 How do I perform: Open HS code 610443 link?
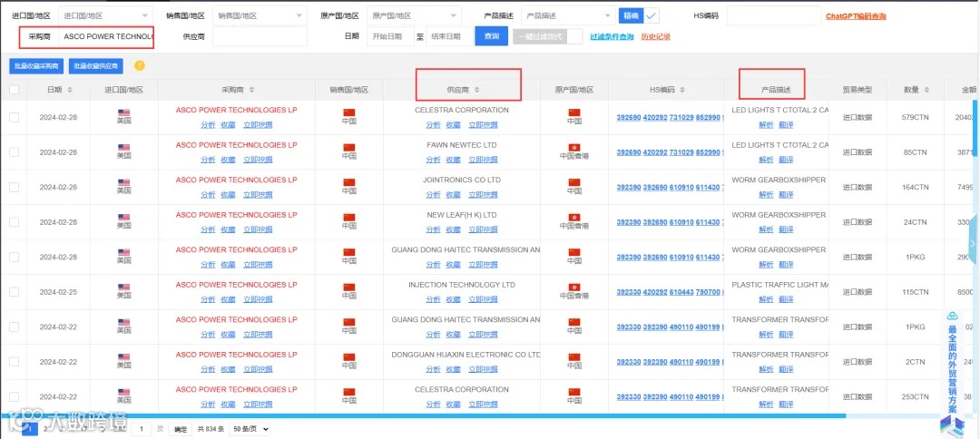pyautogui.click(x=681, y=292)
